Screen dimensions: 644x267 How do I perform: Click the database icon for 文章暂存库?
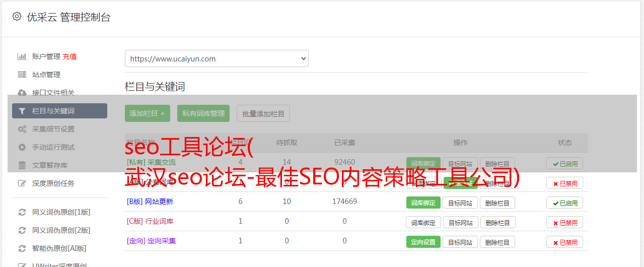[22, 165]
